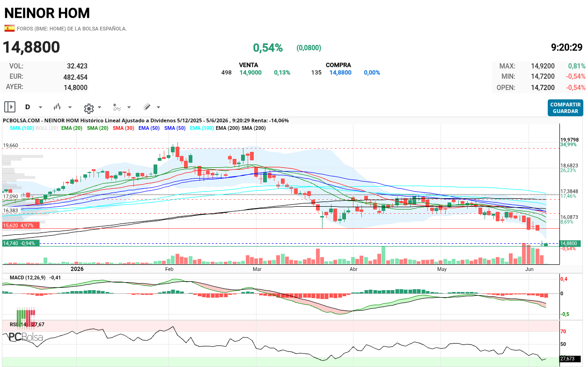This screenshot has height=367, width=588.
Task: Click the black 27,673 RSI axis tag
Action: coord(570,359)
